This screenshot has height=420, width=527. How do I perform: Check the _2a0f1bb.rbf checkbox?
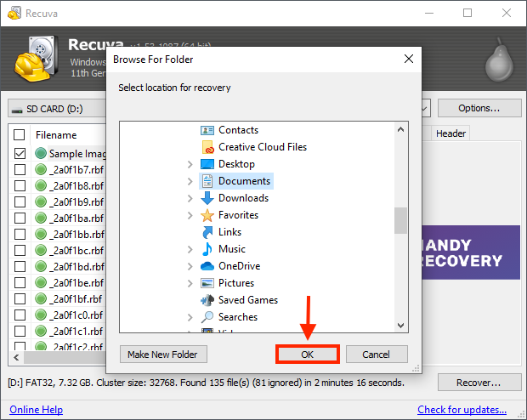[20, 234]
